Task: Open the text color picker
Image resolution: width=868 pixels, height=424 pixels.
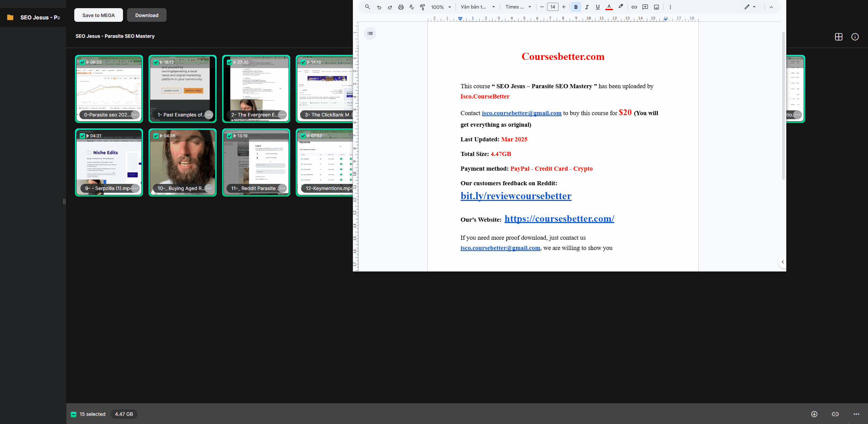Action: pyautogui.click(x=609, y=7)
